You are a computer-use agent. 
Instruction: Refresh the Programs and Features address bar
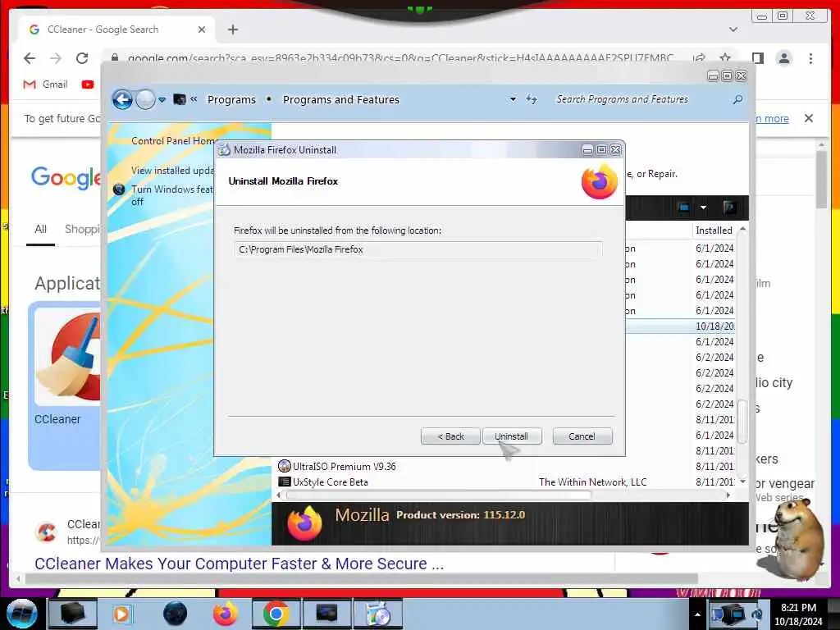click(531, 99)
